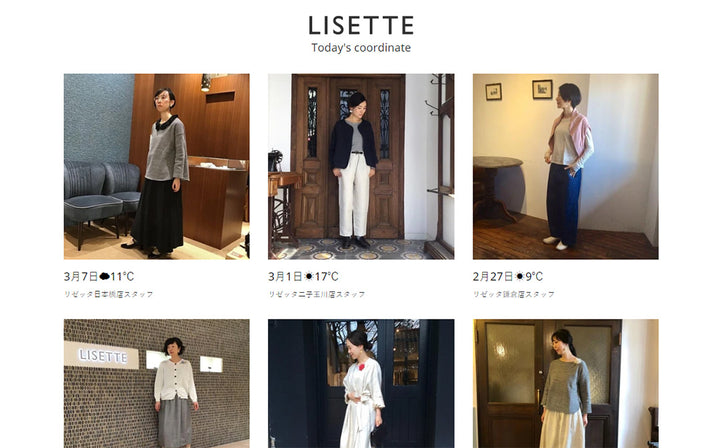Select the リゼッタ鎌倉店スタッフ caption
This screenshot has width=720, height=448.
click(x=514, y=294)
